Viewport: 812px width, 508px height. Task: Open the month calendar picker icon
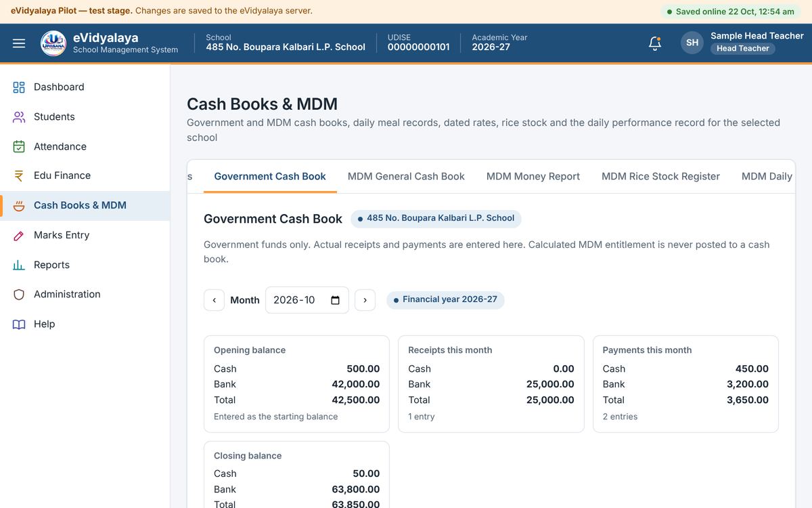point(335,300)
